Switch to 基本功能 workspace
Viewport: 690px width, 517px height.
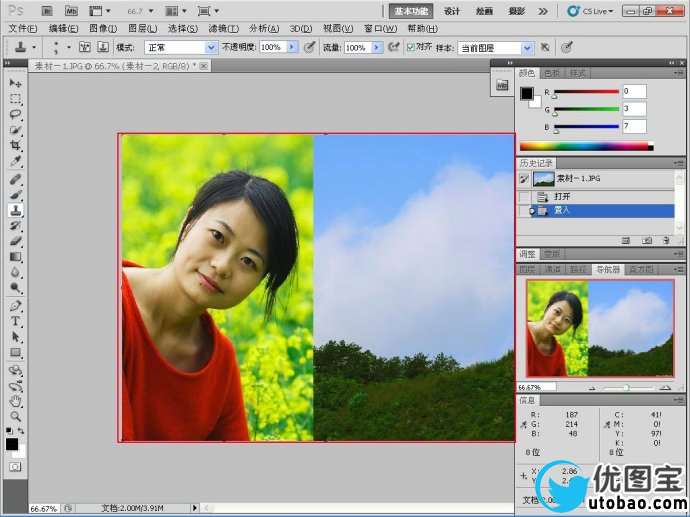point(411,11)
